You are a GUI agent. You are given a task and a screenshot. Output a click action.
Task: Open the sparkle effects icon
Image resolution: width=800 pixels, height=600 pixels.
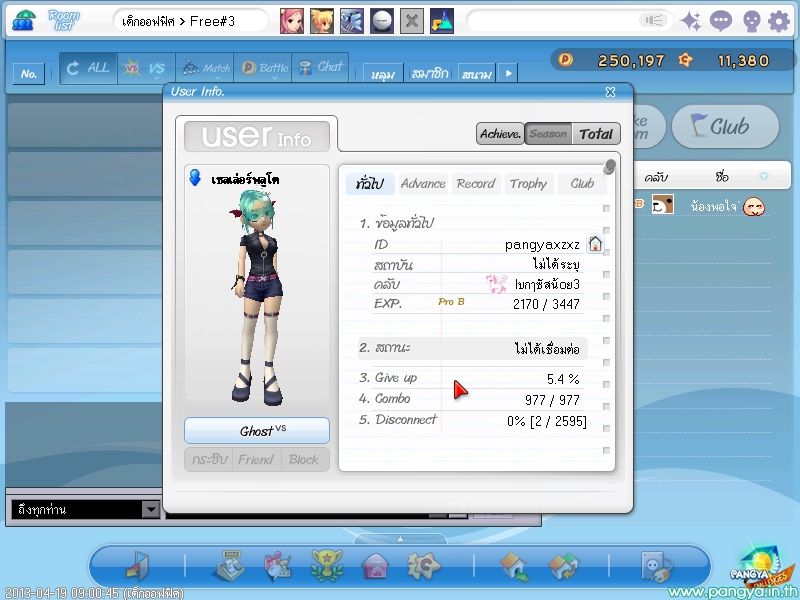tap(691, 21)
